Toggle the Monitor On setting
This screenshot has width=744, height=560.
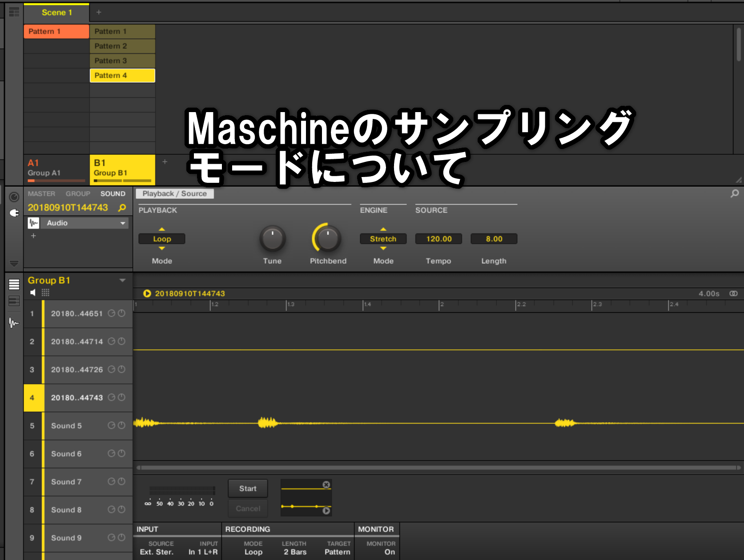pos(389,552)
